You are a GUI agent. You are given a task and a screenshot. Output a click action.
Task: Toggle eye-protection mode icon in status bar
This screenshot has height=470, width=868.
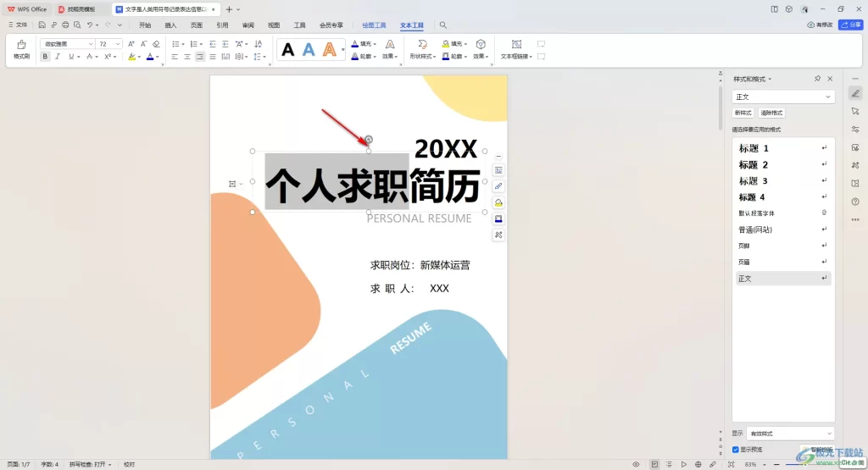[636, 464]
